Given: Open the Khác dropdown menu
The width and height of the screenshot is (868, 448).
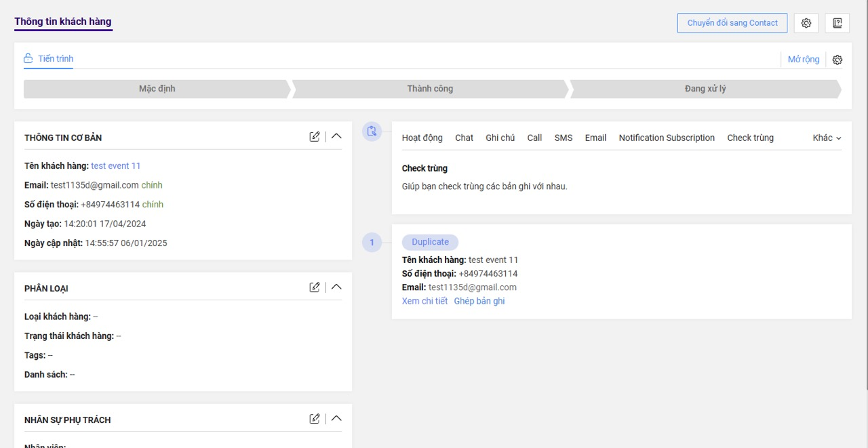Looking at the screenshot, I should click(x=827, y=138).
